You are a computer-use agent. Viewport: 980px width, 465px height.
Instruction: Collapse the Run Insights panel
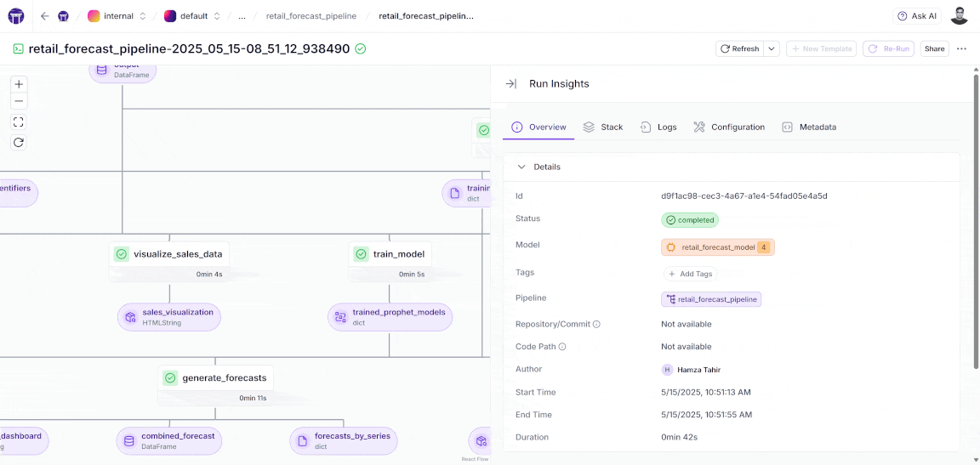(510, 84)
